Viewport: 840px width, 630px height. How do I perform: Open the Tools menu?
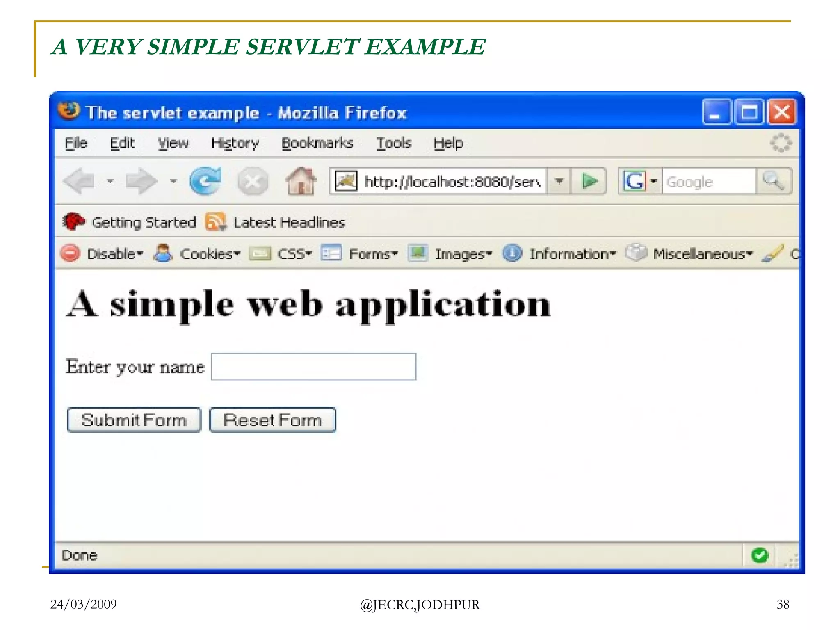(x=393, y=143)
